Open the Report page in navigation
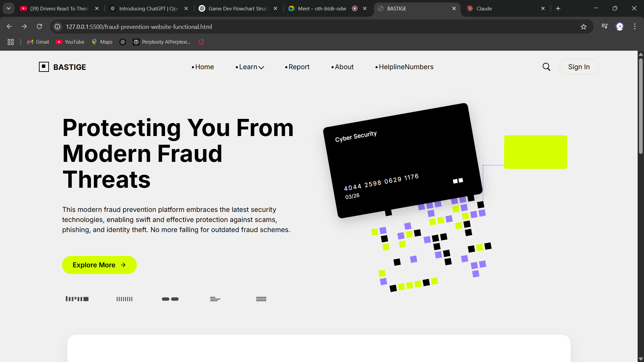 pyautogui.click(x=297, y=67)
